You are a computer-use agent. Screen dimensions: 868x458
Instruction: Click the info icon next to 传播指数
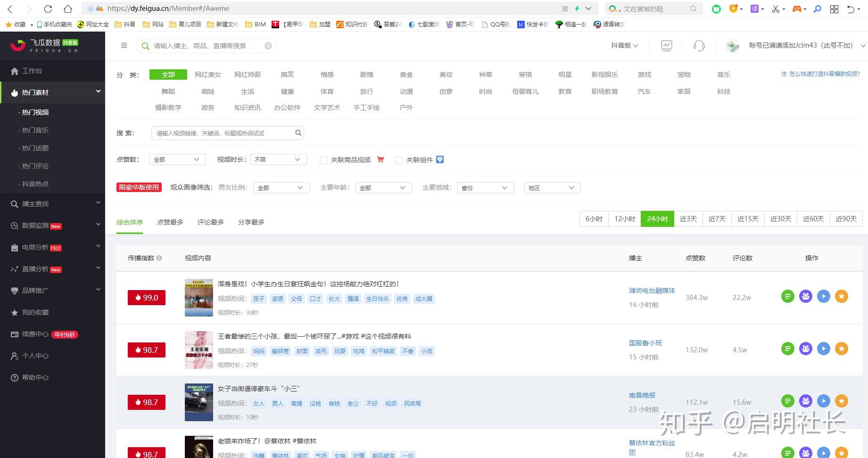(x=159, y=258)
